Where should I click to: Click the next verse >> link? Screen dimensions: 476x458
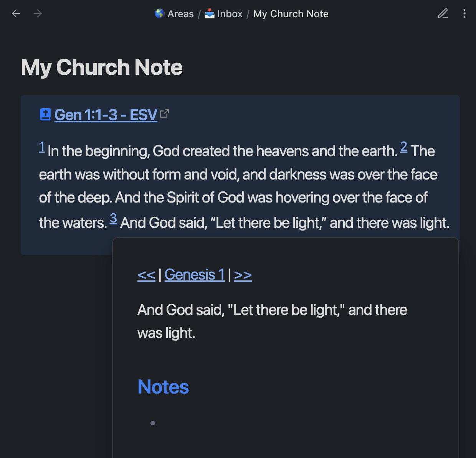pyautogui.click(x=243, y=274)
